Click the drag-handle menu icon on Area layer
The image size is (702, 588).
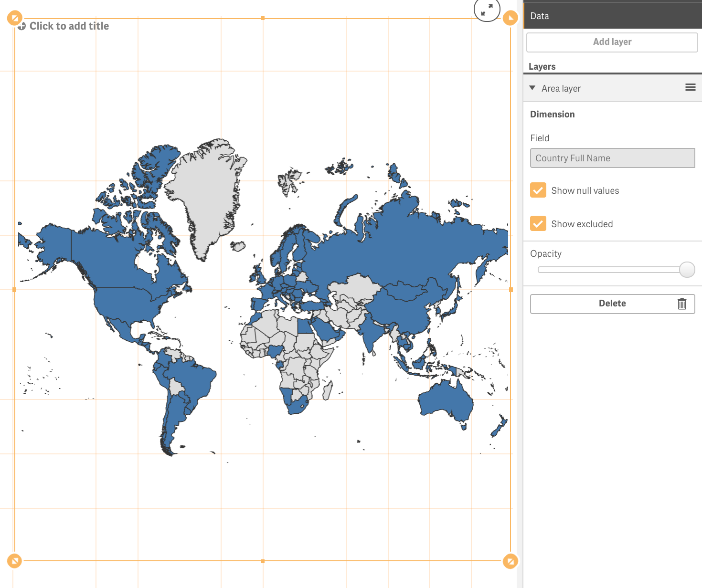pos(690,87)
